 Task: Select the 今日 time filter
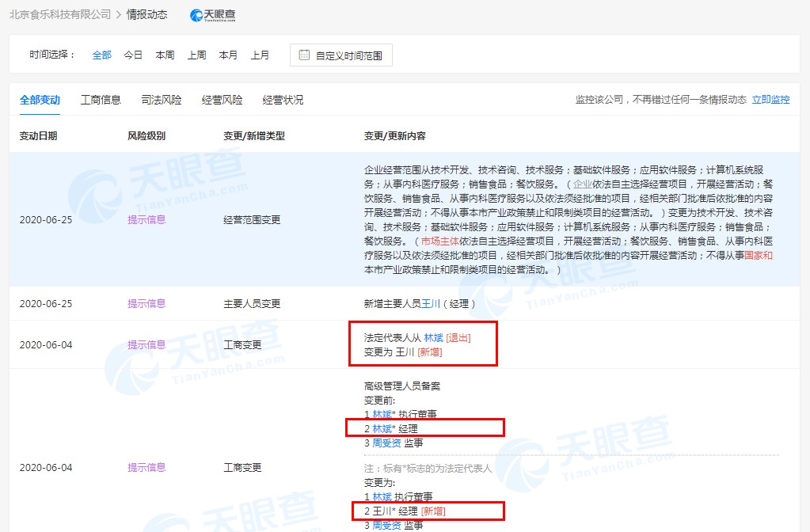tap(133, 55)
